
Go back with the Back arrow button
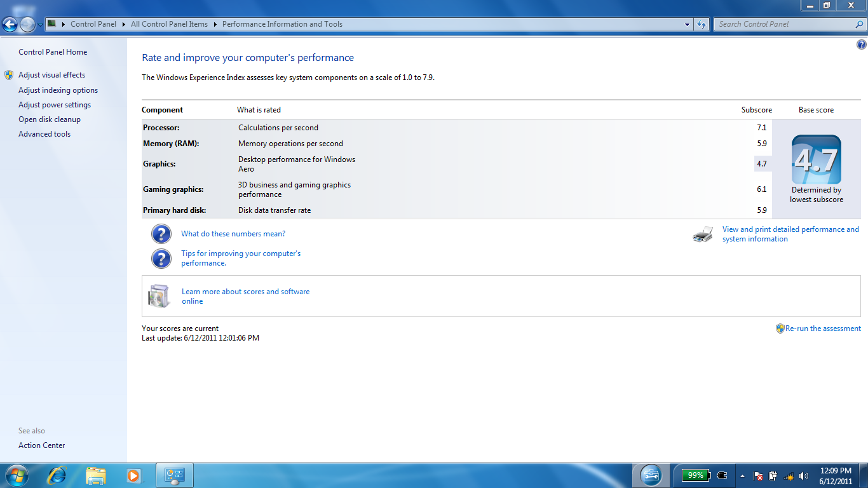10,25
